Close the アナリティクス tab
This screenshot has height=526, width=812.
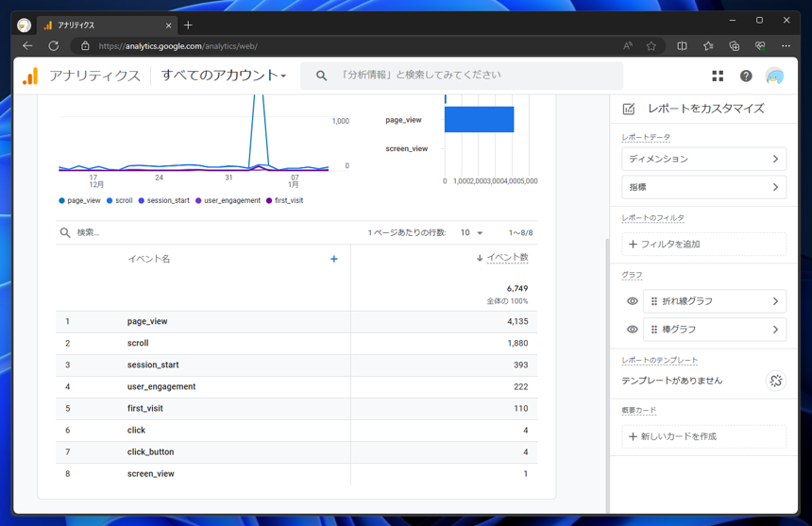pos(168,25)
